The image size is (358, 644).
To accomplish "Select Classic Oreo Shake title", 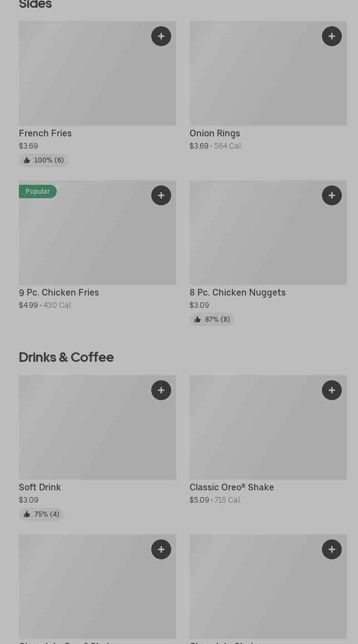I will (231, 488).
